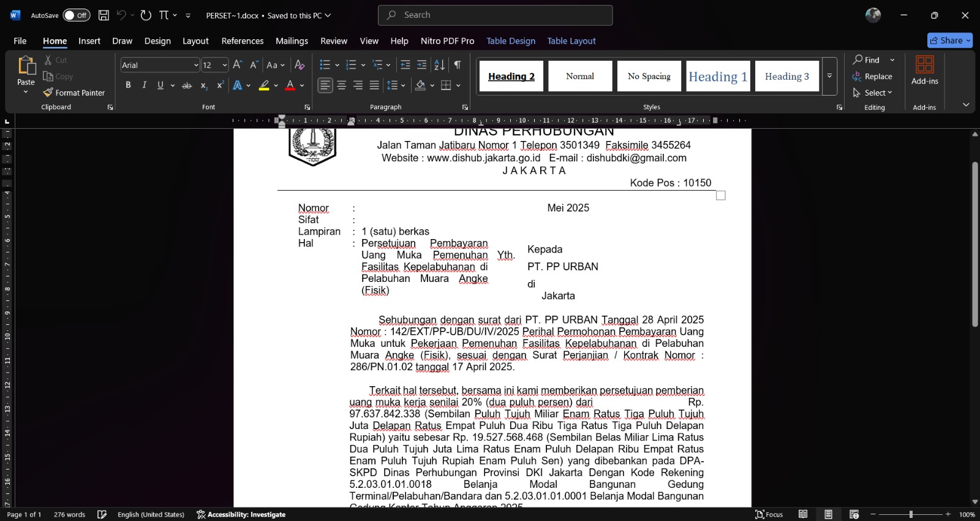The width and height of the screenshot is (980, 521).
Task: Click the Find button
Action: (866, 60)
